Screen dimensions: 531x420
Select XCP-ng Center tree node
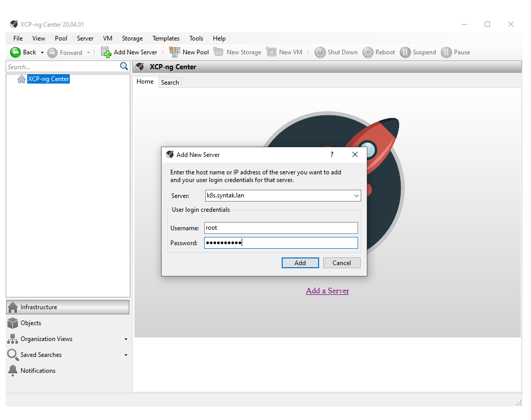[x=48, y=79]
